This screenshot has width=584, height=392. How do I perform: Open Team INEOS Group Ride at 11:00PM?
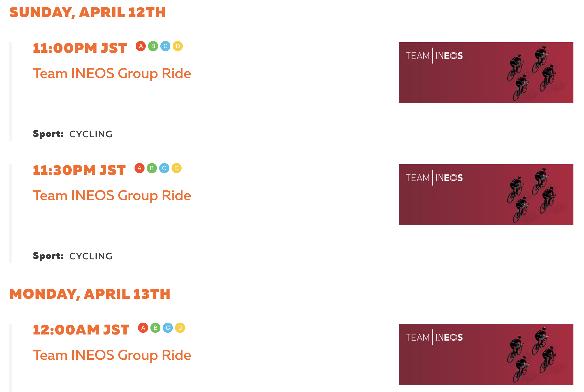point(112,74)
